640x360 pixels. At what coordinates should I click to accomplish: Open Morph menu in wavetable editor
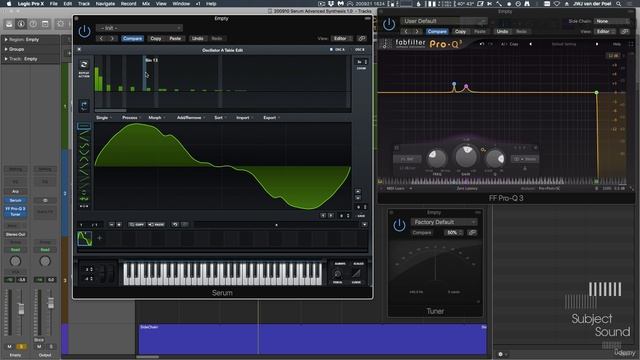point(156,118)
